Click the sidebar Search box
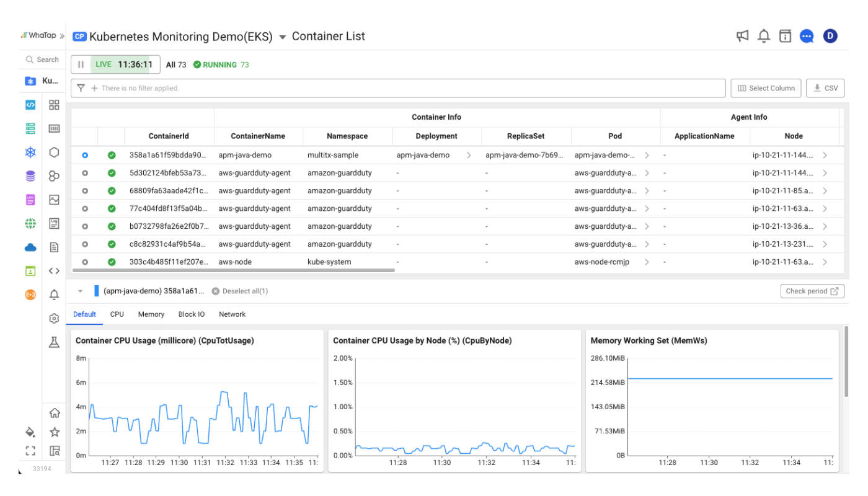868x496 pixels. (x=42, y=60)
